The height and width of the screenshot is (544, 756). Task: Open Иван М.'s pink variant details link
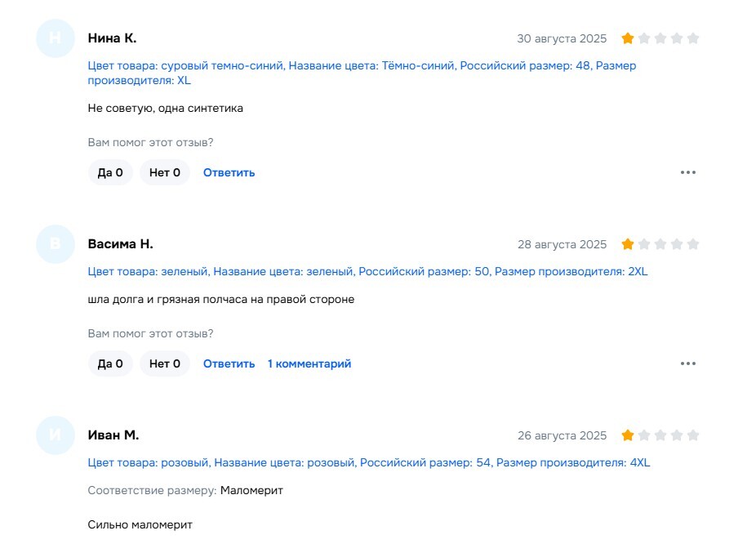[369, 462]
